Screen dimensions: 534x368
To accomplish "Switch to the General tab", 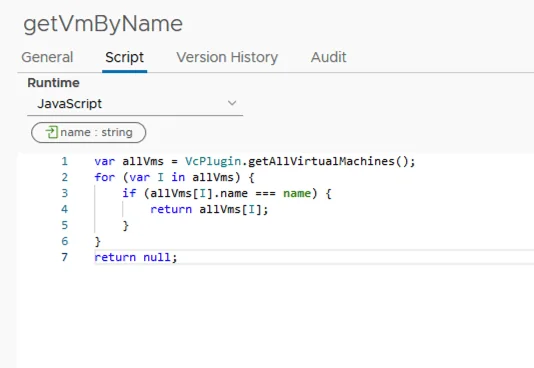I will click(47, 57).
